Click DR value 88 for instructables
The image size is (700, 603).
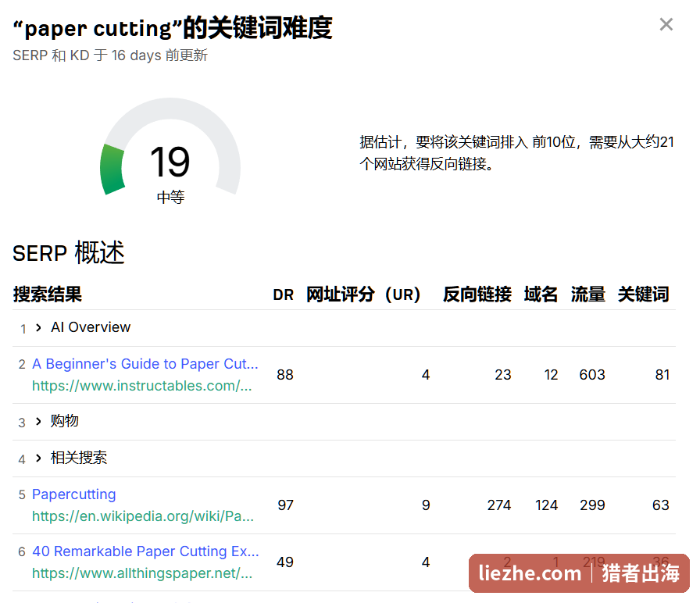coord(285,375)
